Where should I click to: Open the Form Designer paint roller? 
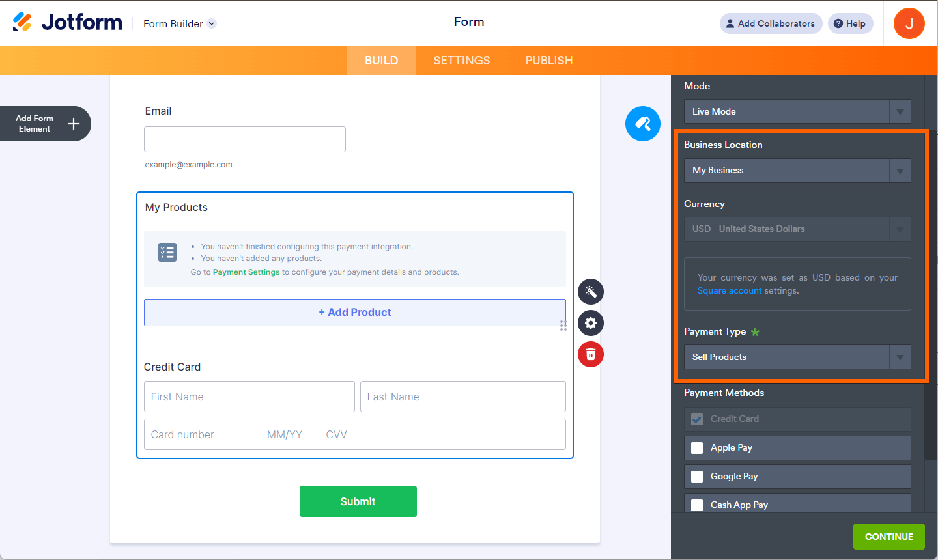tap(643, 124)
